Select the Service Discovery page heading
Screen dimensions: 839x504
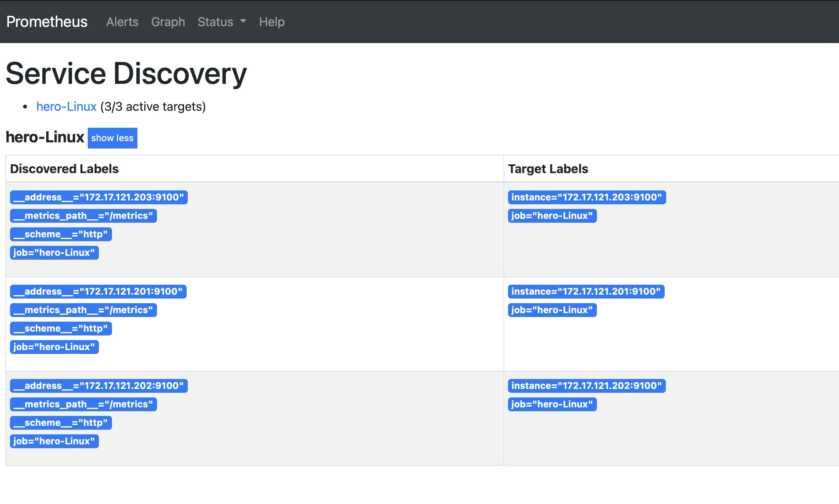pyautogui.click(x=126, y=73)
